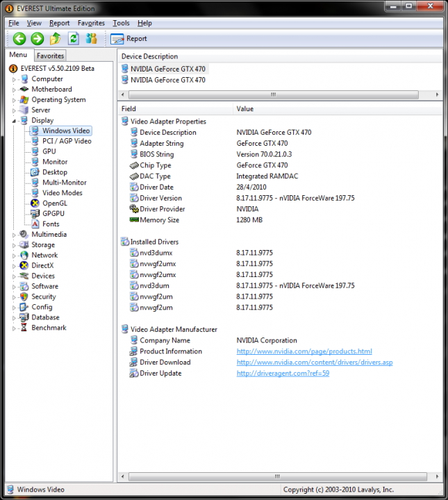Viewport: 448px width, 500px height.
Task: Expand the Motherboard tree node
Action: click(14, 90)
